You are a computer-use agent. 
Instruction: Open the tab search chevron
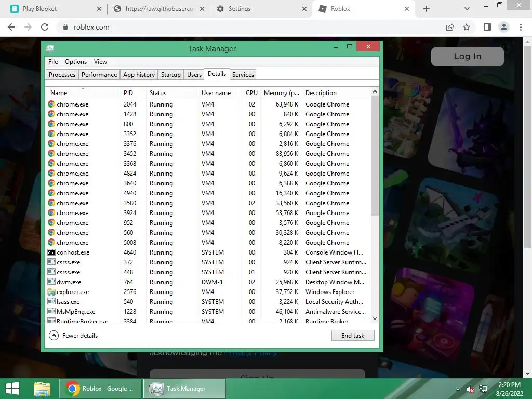tap(467, 9)
